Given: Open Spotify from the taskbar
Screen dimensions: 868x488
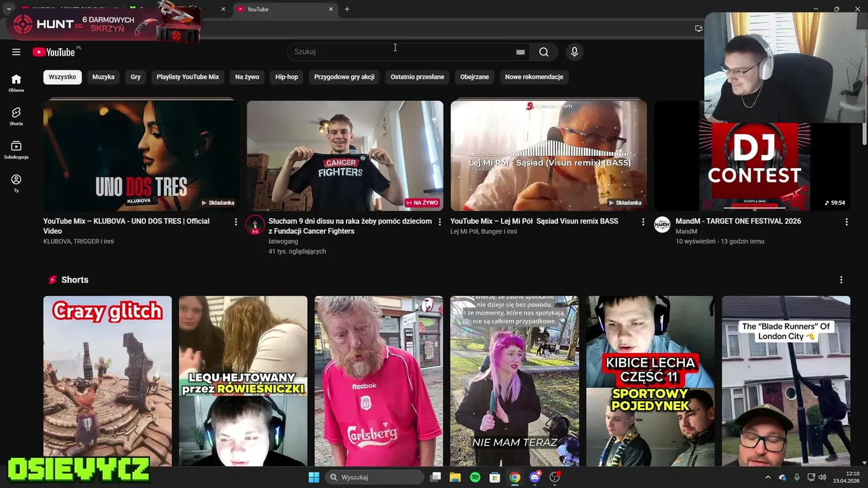Looking at the screenshot, I should [x=475, y=477].
